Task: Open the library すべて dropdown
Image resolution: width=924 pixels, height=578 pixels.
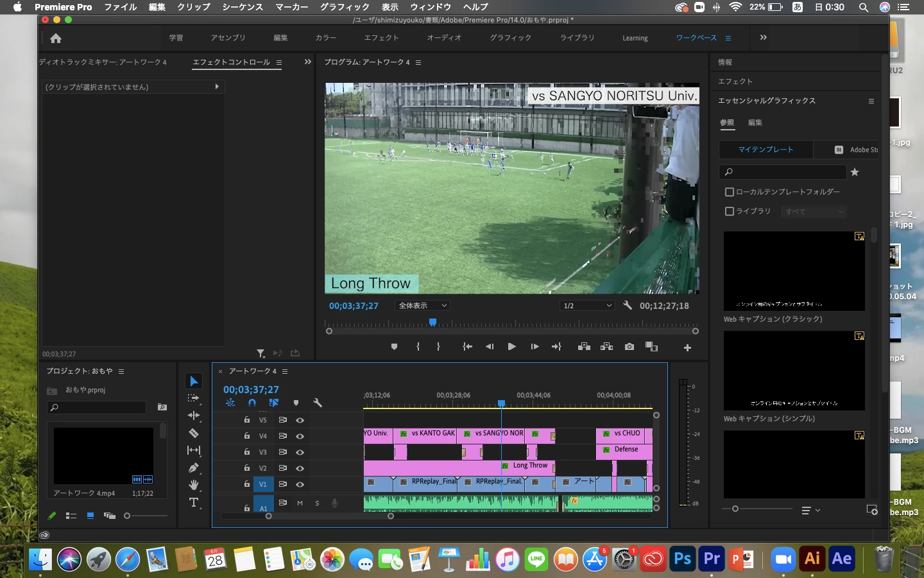Action: tap(814, 211)
